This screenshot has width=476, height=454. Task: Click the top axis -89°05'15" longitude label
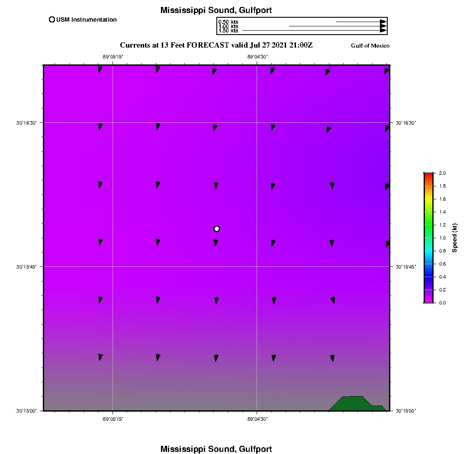113,57
